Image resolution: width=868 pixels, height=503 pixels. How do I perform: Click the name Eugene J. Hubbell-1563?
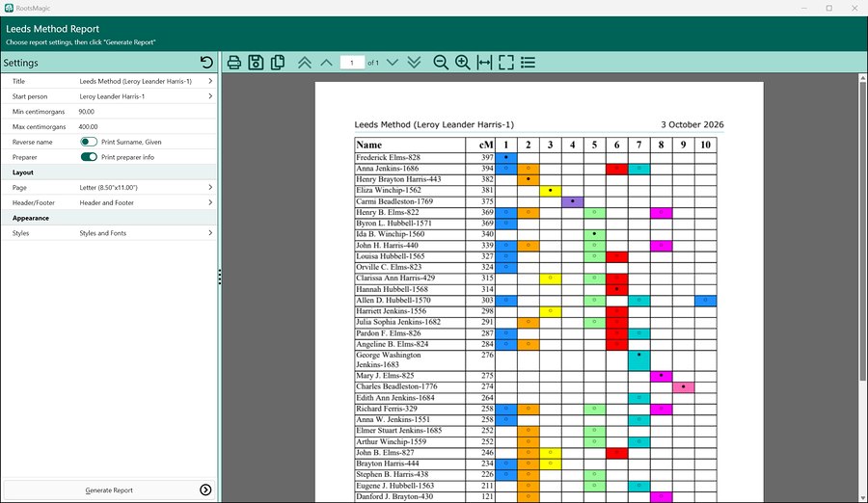pyautogui.click(x=394, y=486)
